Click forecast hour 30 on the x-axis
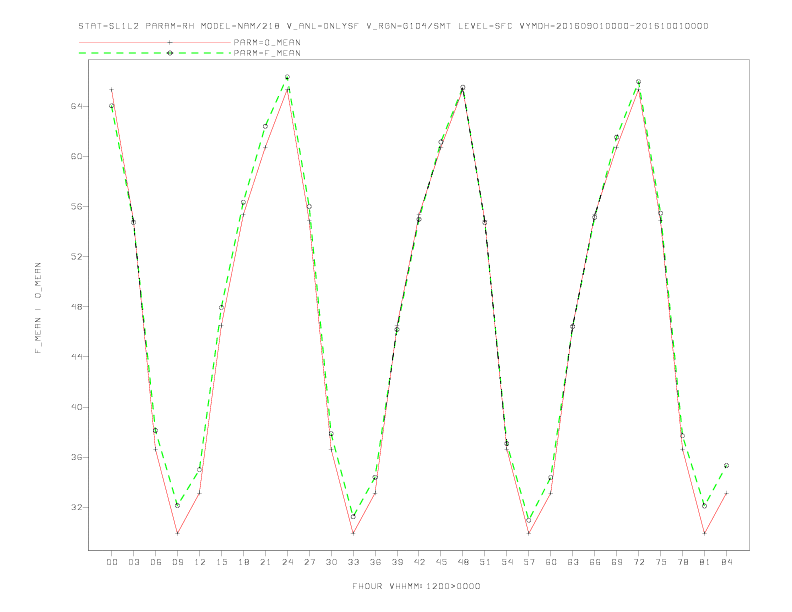 pos(331,562)
